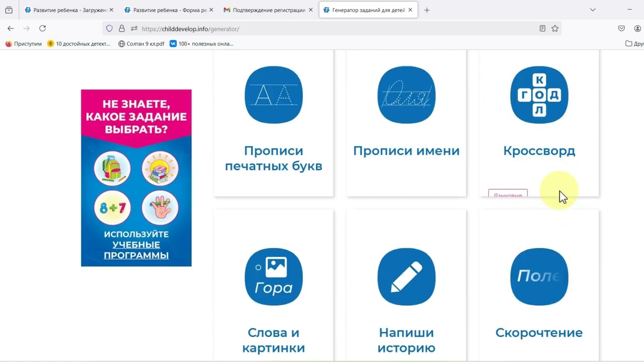
Task: Click the browser forward arrow
Action: click(27, 29)
